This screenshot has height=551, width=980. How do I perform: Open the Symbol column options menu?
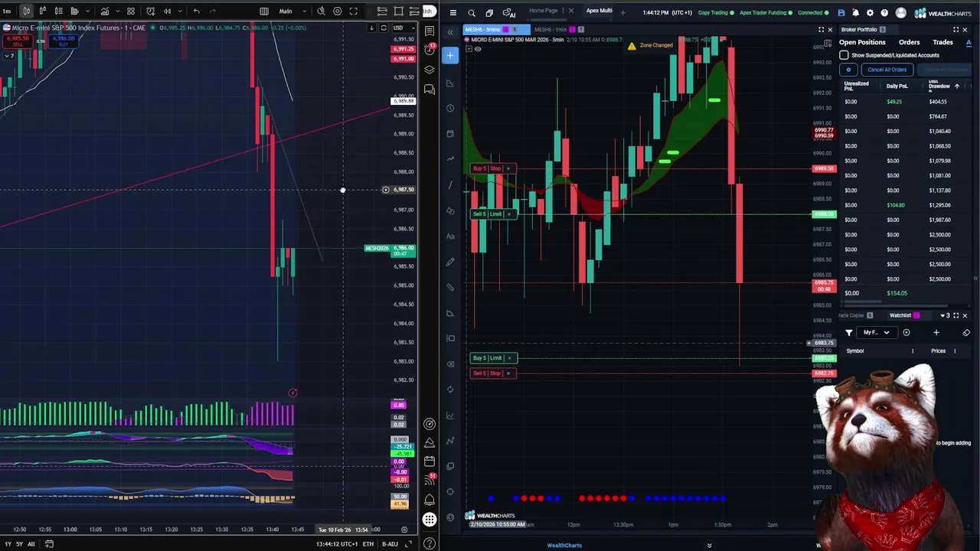913,351
